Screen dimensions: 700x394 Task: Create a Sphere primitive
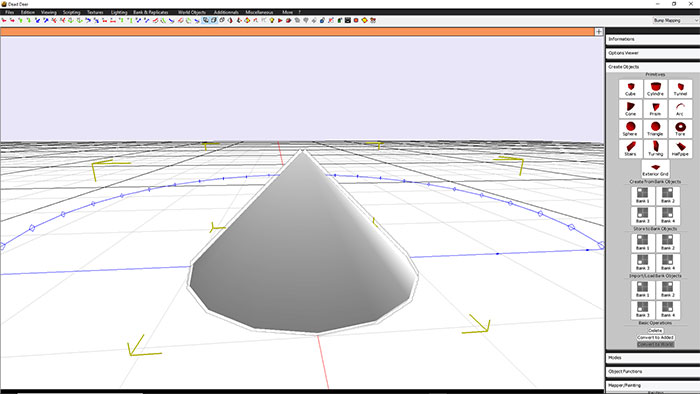630,129
